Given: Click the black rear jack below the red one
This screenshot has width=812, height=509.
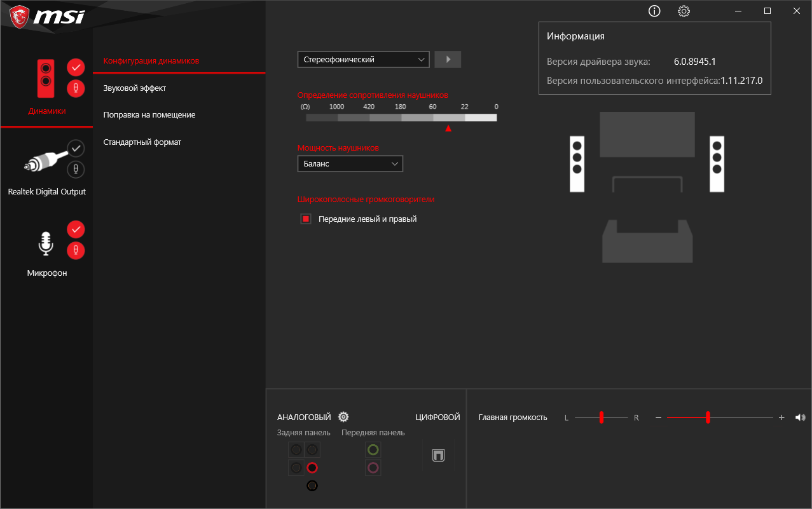Looking at the screenshot, I should coord(312,486).
